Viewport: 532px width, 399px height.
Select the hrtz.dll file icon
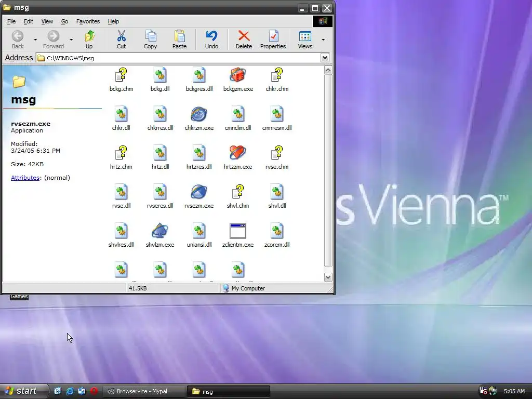(x=160, y=153)
